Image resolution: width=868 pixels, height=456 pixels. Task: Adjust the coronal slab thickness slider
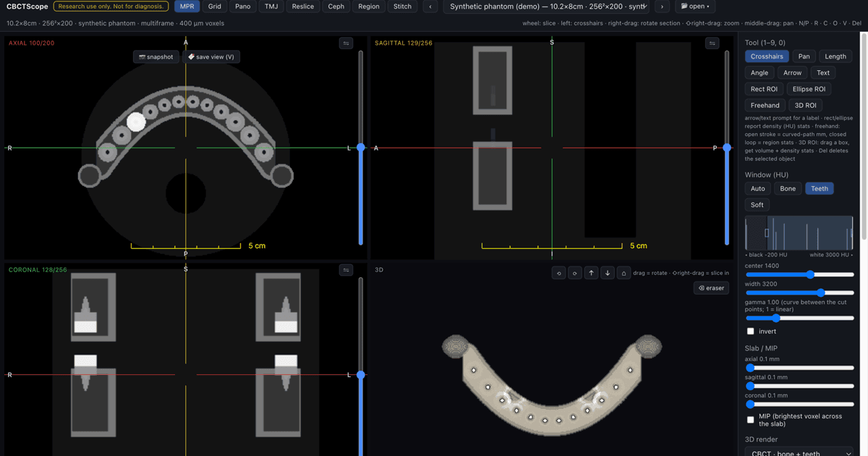coord(800,405)
